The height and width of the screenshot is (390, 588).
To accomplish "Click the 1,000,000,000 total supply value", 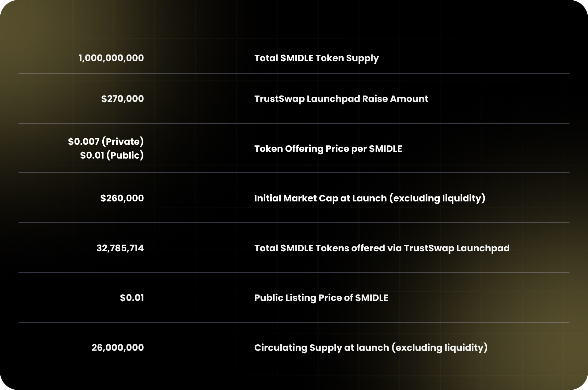I will point(111,58).
